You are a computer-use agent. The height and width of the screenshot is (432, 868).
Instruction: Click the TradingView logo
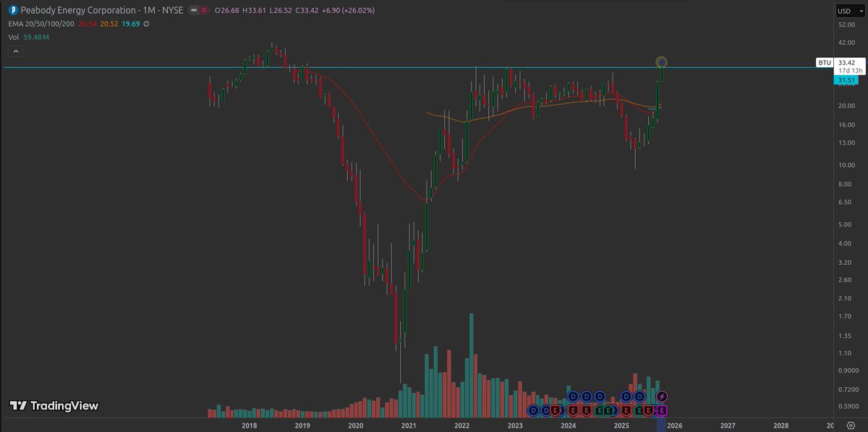pos(54,406)
